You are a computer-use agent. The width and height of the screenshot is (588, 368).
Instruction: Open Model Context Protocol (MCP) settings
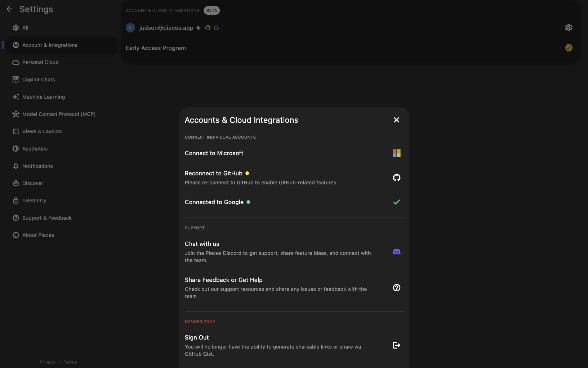(x=62, y=114)
